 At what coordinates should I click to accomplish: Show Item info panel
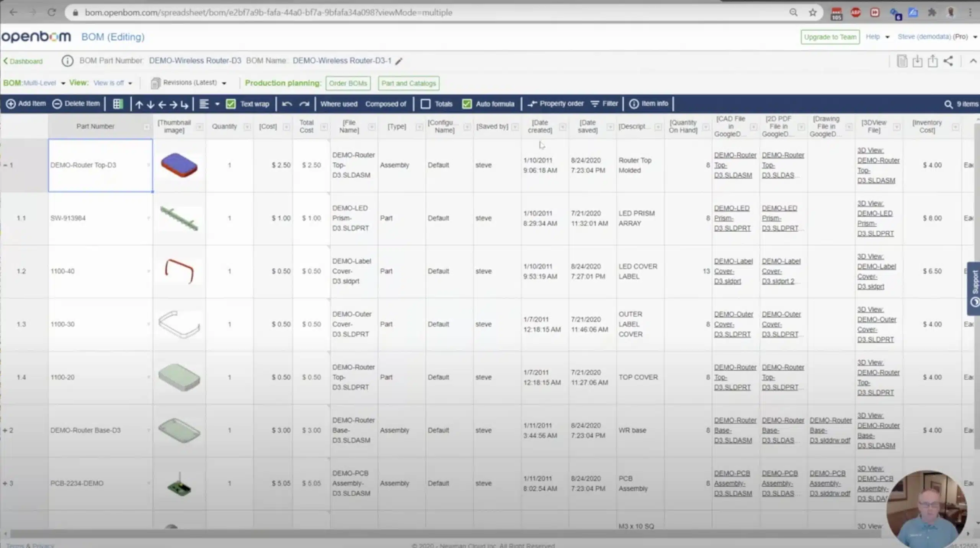649,103
